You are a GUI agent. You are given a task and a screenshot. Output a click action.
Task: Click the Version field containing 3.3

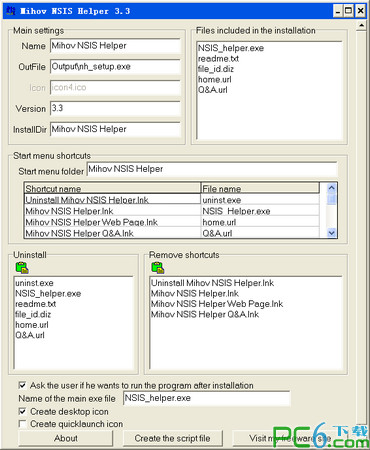[115, 108]
